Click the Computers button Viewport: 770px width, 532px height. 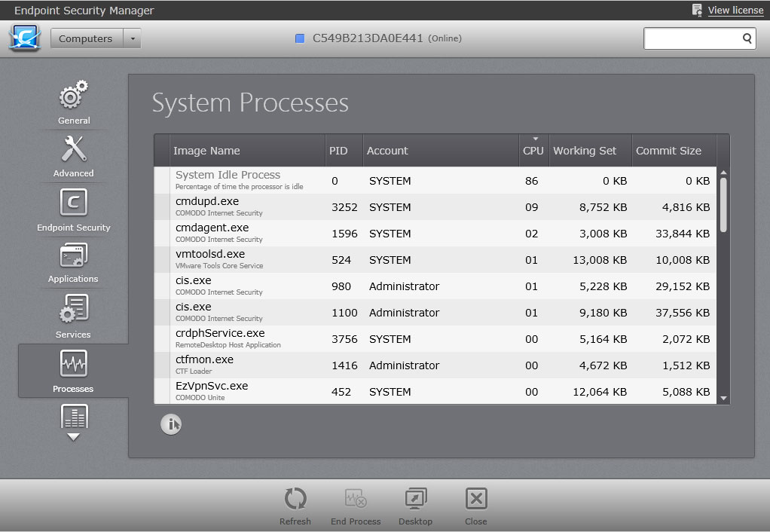(86, 39)
